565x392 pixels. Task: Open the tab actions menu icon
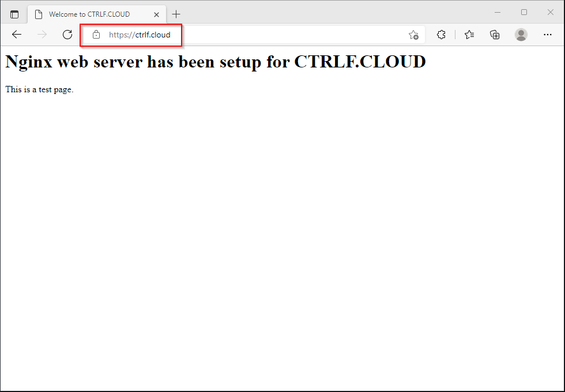click(14, 14)
